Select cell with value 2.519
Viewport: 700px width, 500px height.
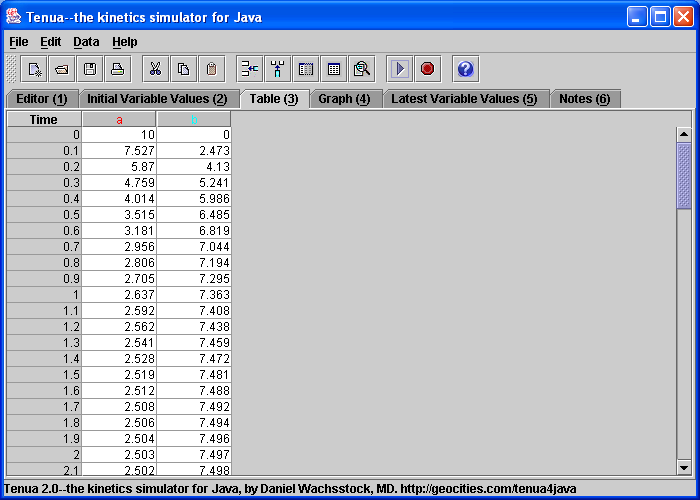[119, 375]
